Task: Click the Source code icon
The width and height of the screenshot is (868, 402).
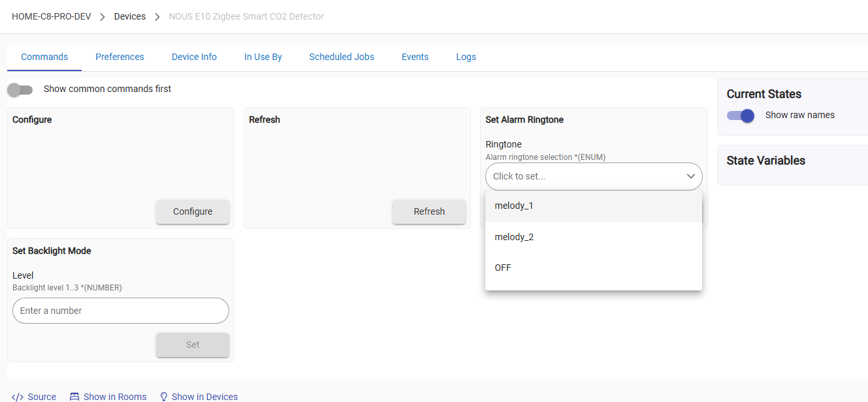Action: 18,397
